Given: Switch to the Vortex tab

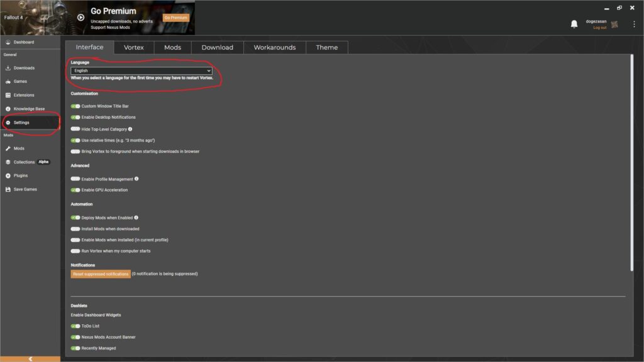Looking at the screenshot, I should [134, 48].
